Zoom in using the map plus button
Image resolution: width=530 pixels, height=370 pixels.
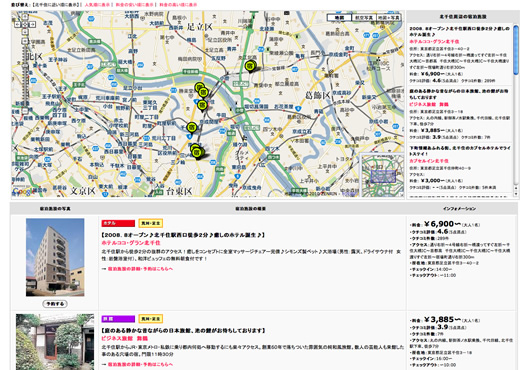click(25, 41)
